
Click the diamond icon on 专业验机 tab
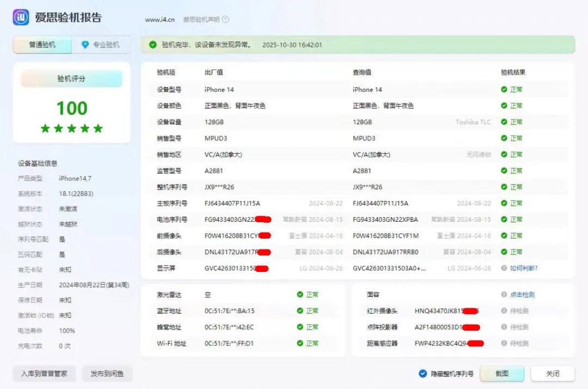85,45
